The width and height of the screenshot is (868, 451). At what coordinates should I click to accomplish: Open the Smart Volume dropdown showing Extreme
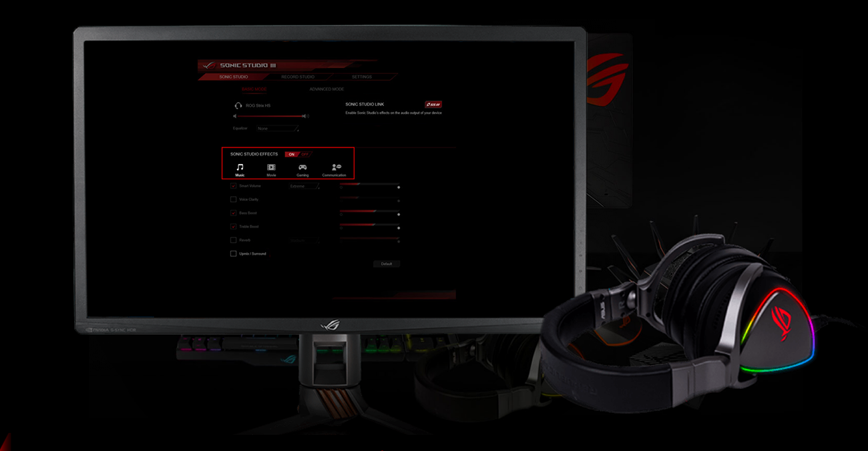click(x=304, y=186)
